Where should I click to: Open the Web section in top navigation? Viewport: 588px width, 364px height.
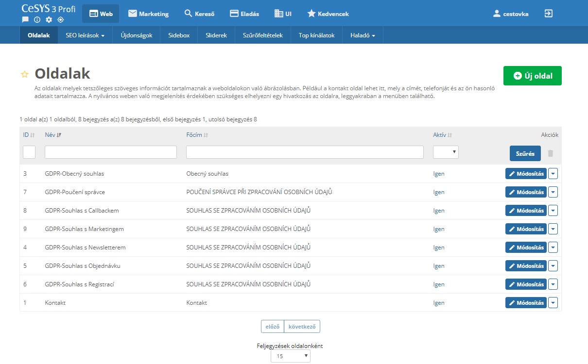point(101,14)
